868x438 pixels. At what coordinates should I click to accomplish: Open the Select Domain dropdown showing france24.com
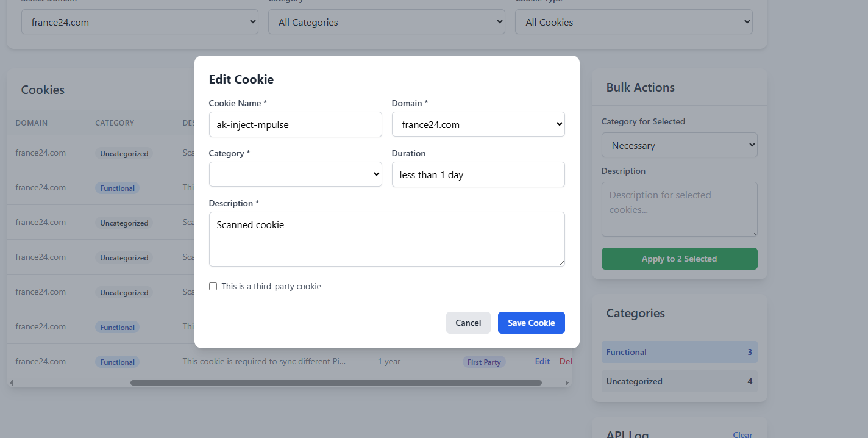tap(139, 21)
